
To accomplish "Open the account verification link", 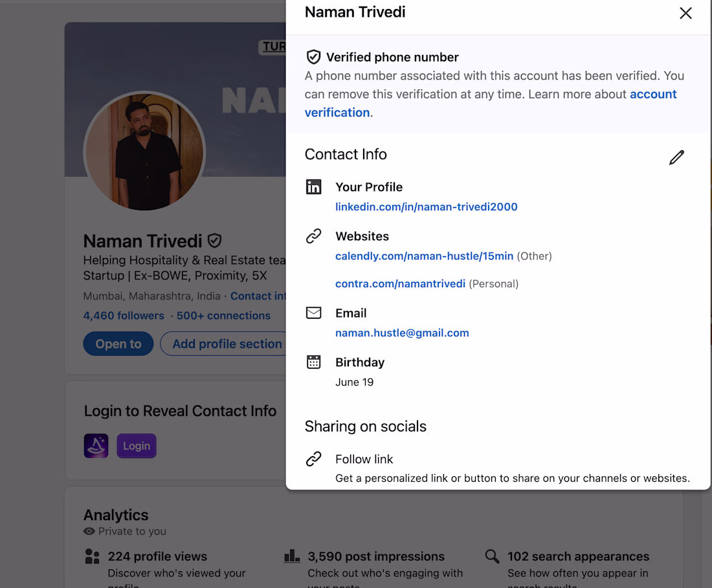I will click(652, 94).
